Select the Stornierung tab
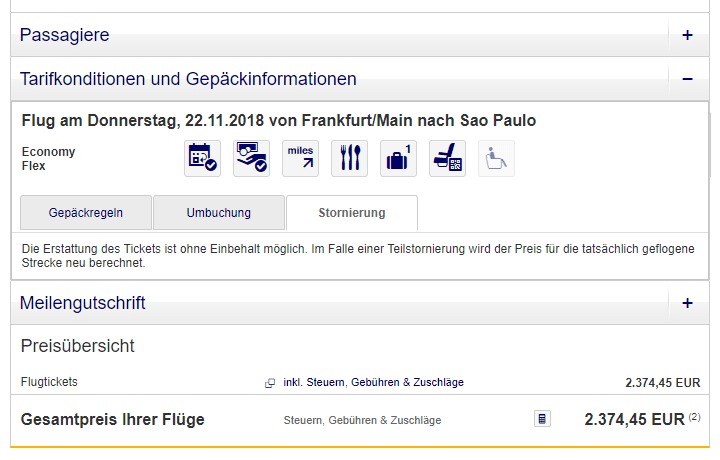Screen dimensions: 720x460 [352, 213]
